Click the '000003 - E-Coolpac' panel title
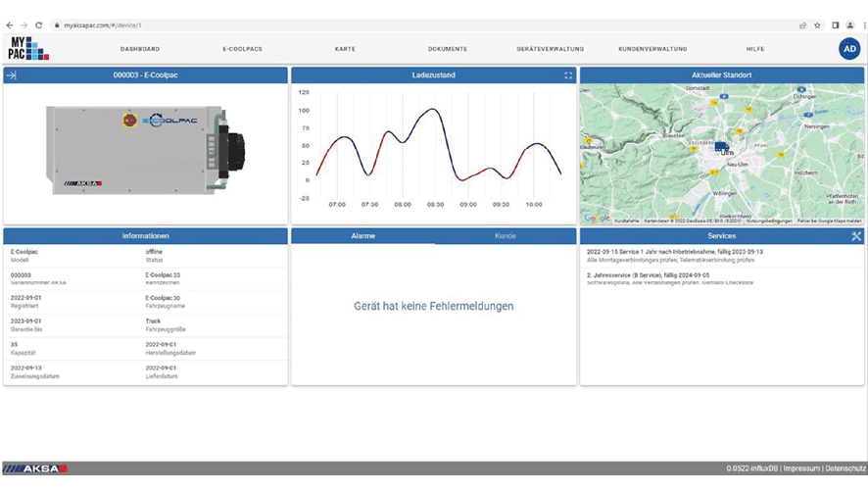This screenshot has height=492, width=868. 146,75
